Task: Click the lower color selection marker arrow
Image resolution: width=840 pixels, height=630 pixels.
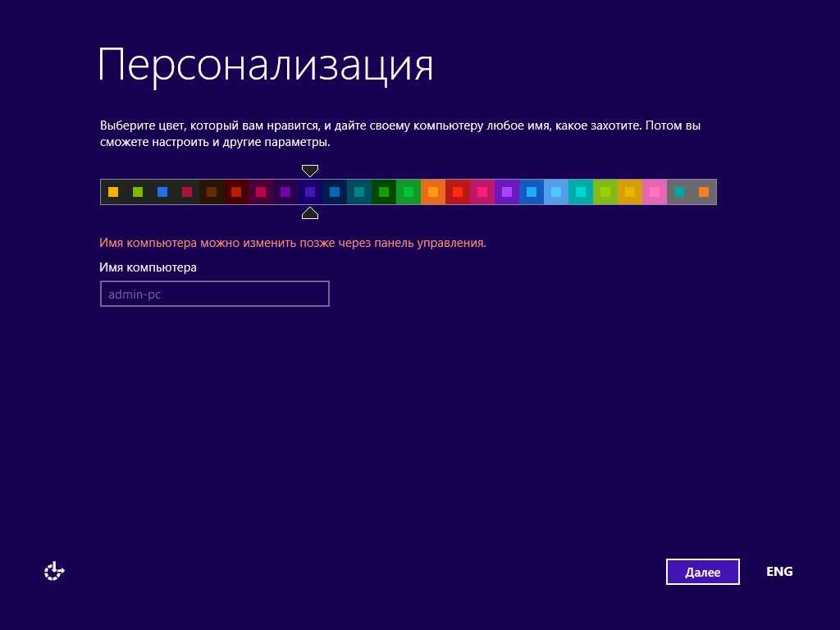Action: click(309, 213)
